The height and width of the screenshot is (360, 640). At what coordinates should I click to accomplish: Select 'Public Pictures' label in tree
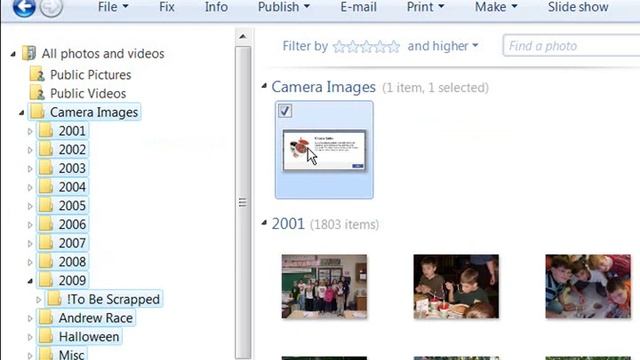point(91,75)
